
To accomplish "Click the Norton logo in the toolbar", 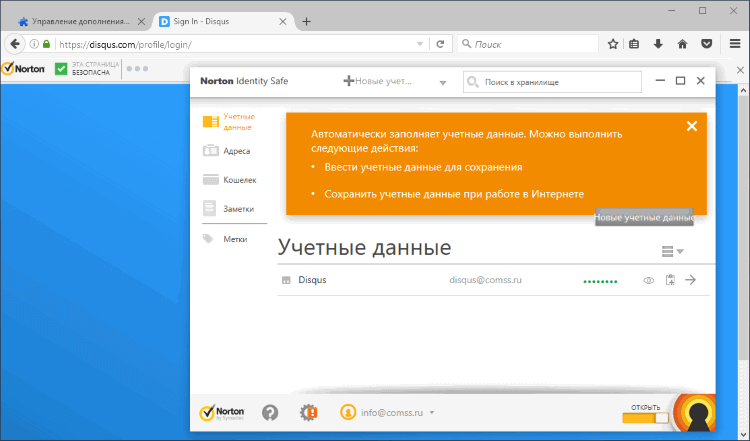I will pos(23,69).
